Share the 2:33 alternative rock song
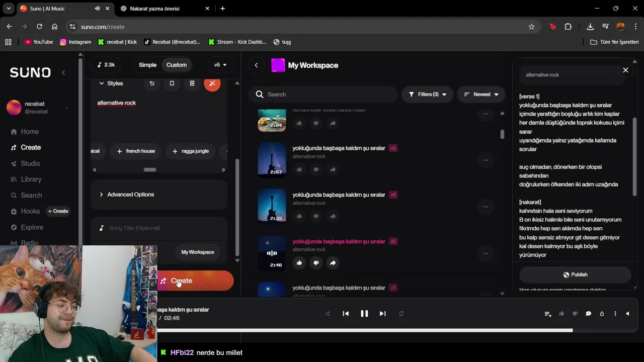644x362 pixels. coord(333,216)
